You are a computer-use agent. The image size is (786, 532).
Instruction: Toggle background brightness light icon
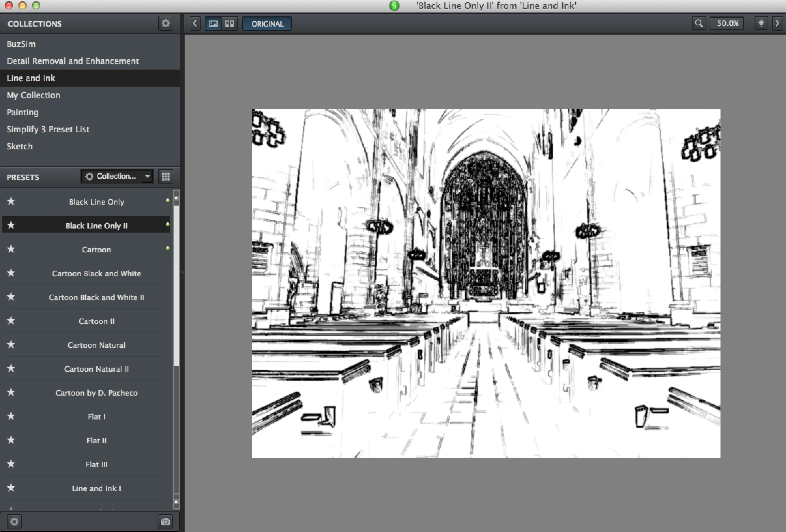click(x=761, y=24)
